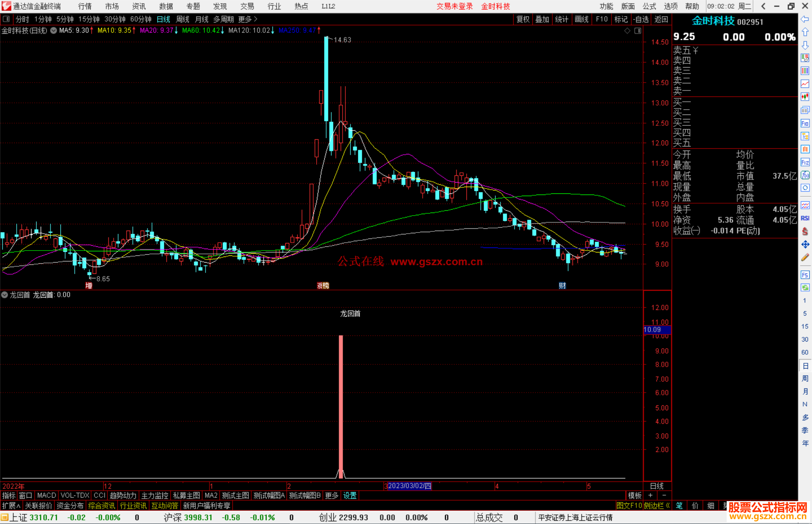Click the F10 icon in right sidebar
Viewport: 812px width, 524px height.
pyautogui.click(x=805, y=124)
